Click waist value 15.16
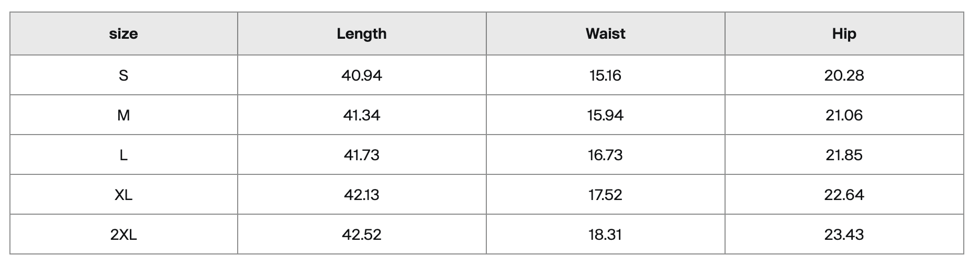Image resolution: width=980 pixels, height=266 pixels. click(606, 75)
